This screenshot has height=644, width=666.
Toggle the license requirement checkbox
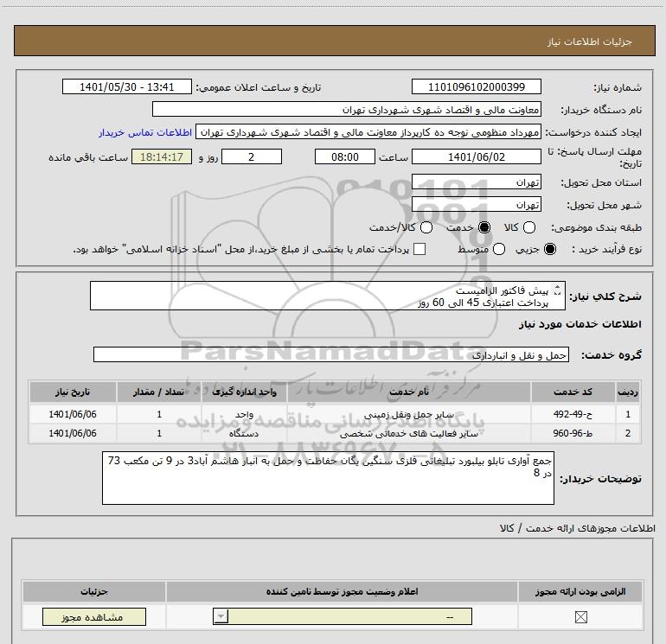[x=580, y=617]
